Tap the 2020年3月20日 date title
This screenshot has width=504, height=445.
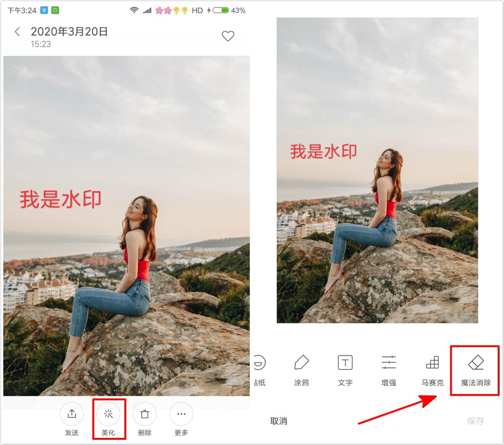pyautogui.click(x=69, y=31)
